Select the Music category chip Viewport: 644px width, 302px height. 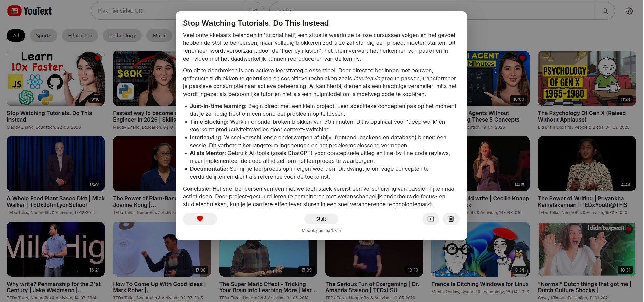tap(159, 36)
